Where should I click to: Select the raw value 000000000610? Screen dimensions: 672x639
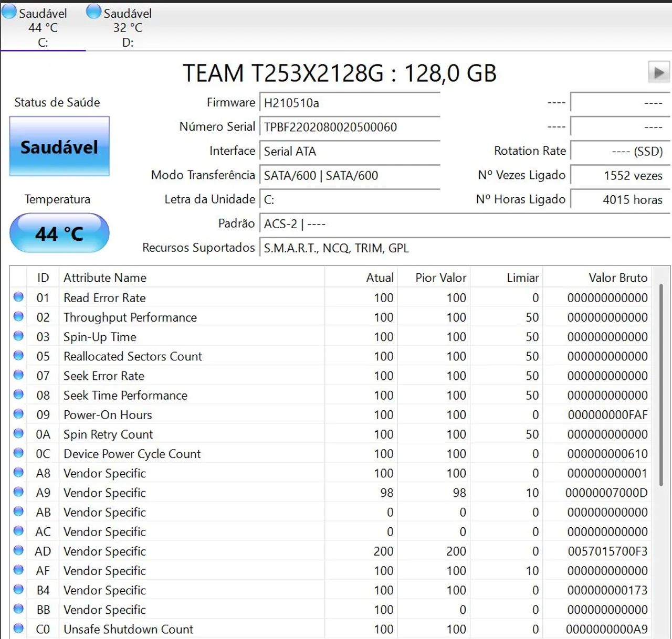tap(607, 454)
